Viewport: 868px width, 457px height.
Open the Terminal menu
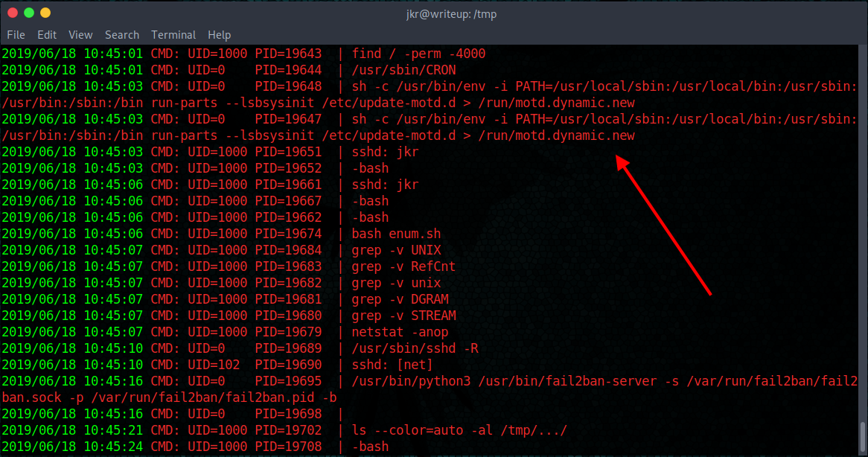(173, 35)
